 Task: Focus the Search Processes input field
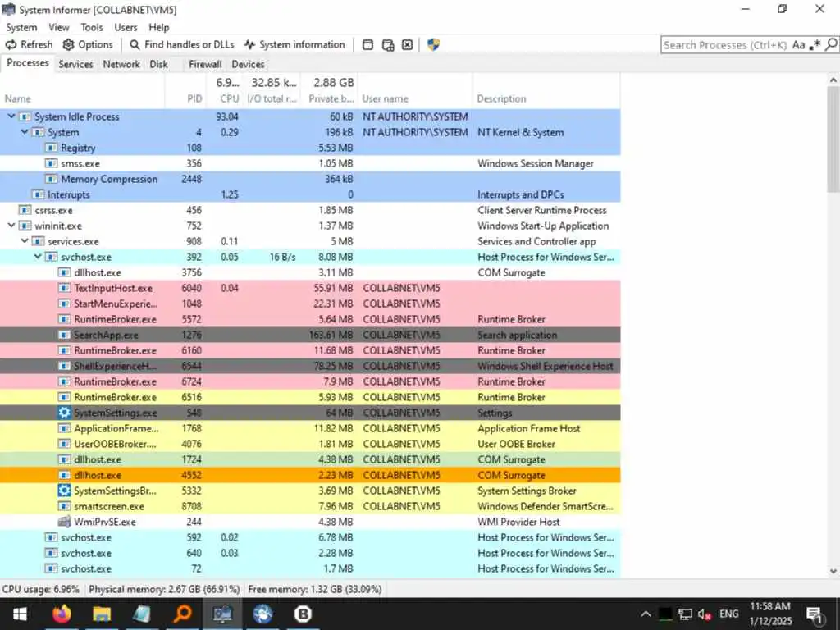point(725,45)
